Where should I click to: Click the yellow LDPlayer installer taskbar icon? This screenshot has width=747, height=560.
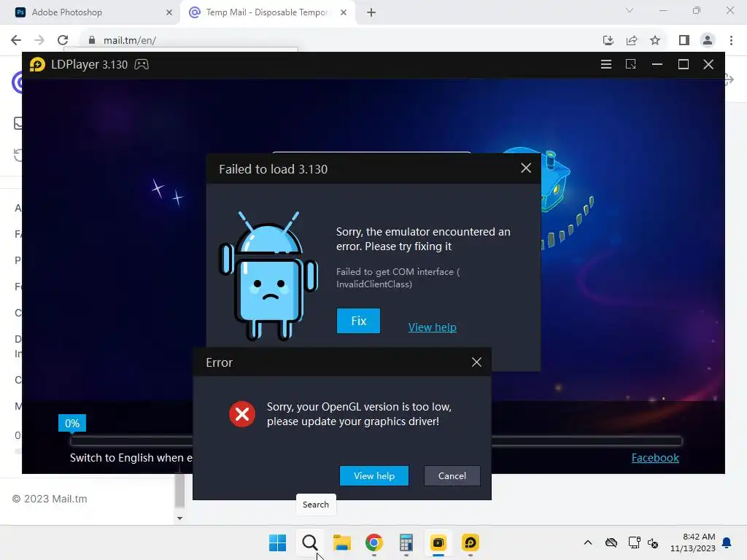[438, 542]
